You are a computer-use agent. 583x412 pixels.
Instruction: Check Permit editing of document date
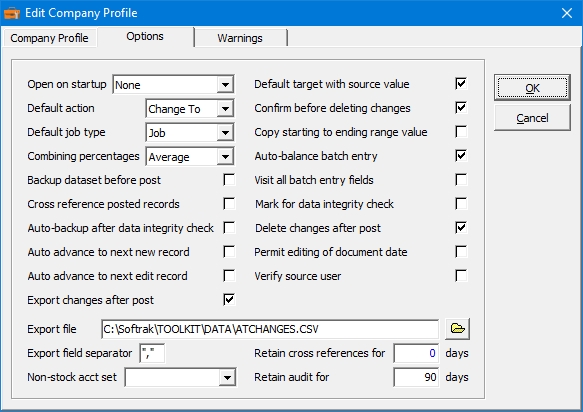[461, 252]
